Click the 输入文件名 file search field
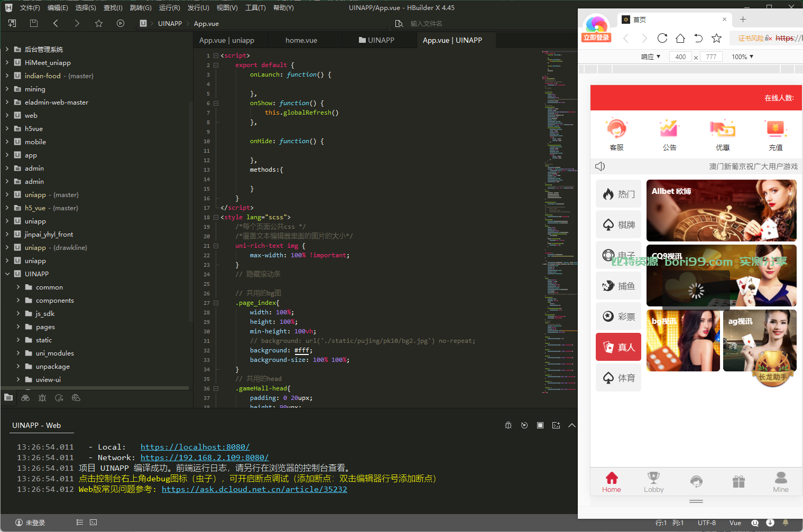This screenshot has height=532, width=803. 426,23
